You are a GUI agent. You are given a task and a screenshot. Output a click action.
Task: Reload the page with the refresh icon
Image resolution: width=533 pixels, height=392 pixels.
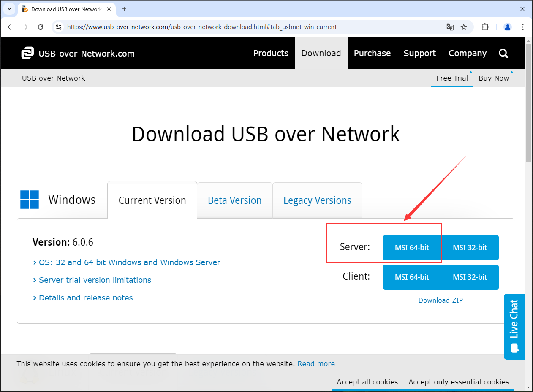(x=41, y=27)
